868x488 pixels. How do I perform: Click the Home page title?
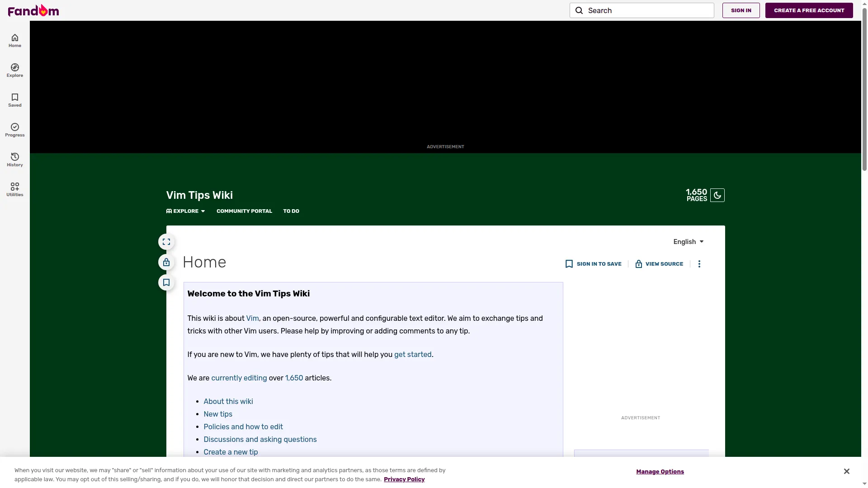(204, 262)
